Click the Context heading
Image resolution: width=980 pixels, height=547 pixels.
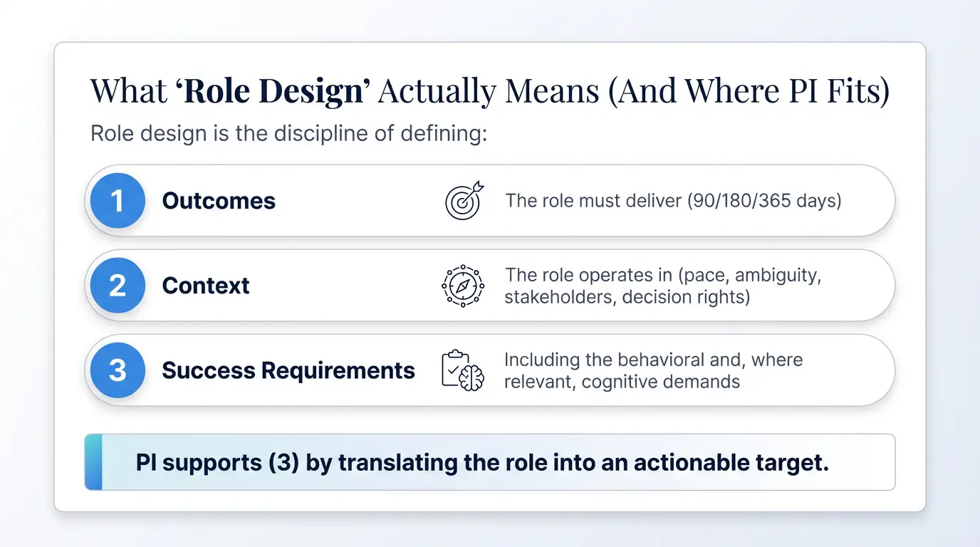(206, 286)
